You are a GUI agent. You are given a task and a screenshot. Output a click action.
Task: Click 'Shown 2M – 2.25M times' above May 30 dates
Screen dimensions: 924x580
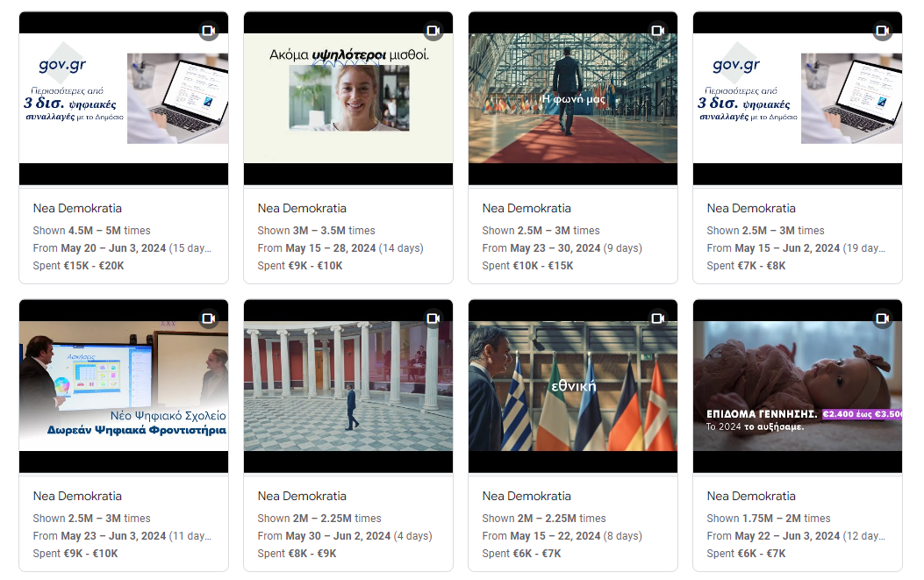coord(319,518)
